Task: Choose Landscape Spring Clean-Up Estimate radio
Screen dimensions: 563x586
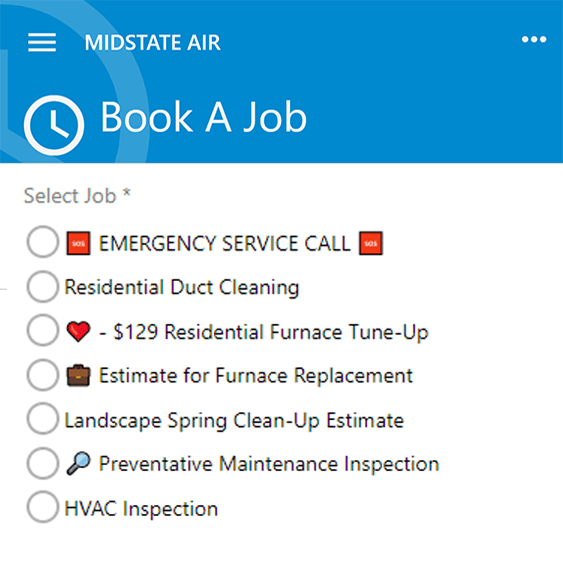Action: 43,419
